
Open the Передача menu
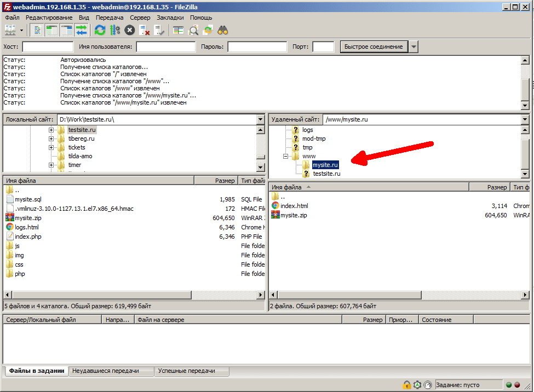pyautogui.click(x=110, y=18)
